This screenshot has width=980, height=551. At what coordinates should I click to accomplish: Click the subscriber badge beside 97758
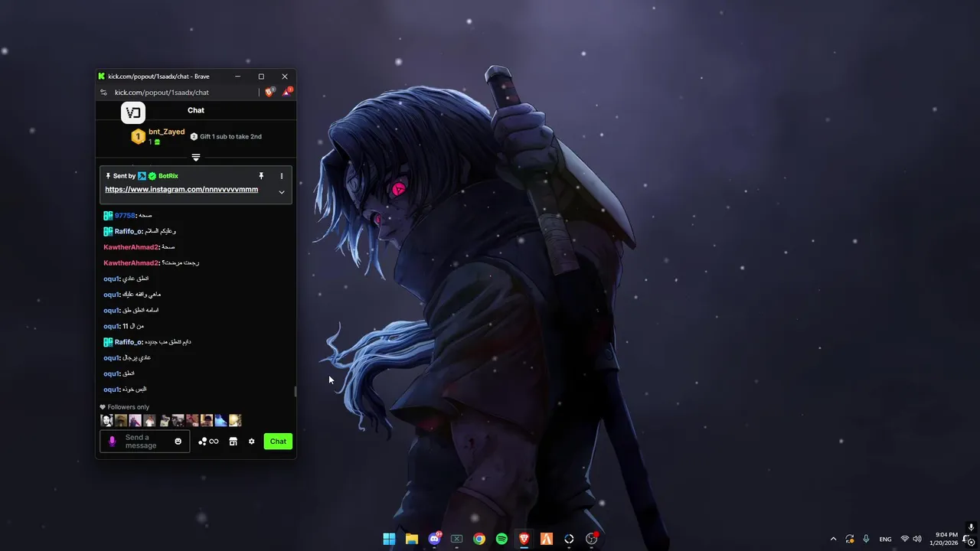108,216
